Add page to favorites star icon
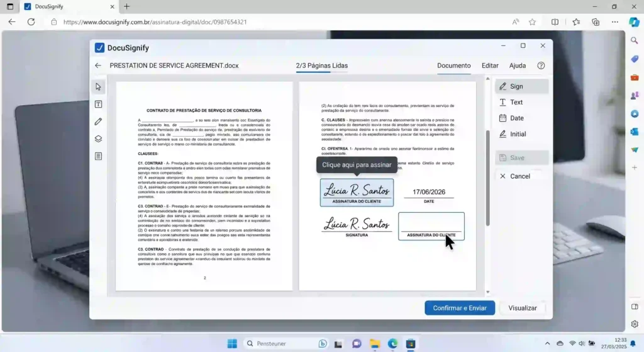 point(532,22)
